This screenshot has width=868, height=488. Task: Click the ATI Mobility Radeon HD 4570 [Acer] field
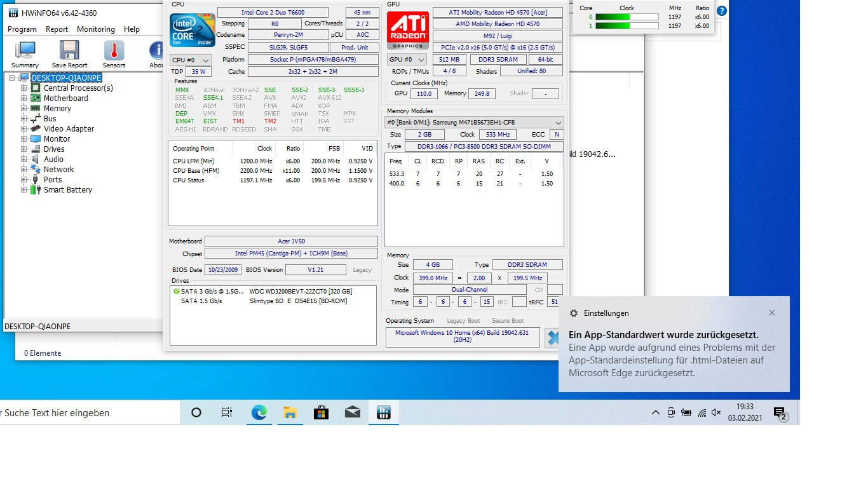[x=498, y=13]
